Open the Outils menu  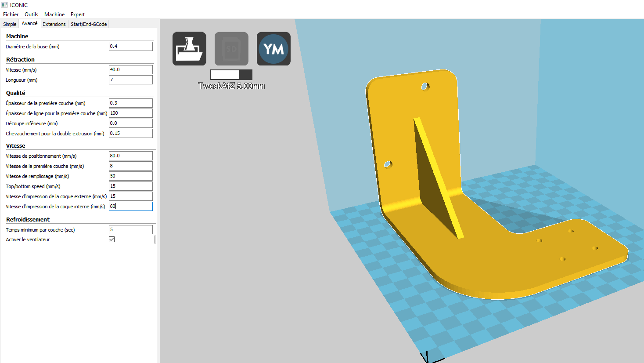32,15
